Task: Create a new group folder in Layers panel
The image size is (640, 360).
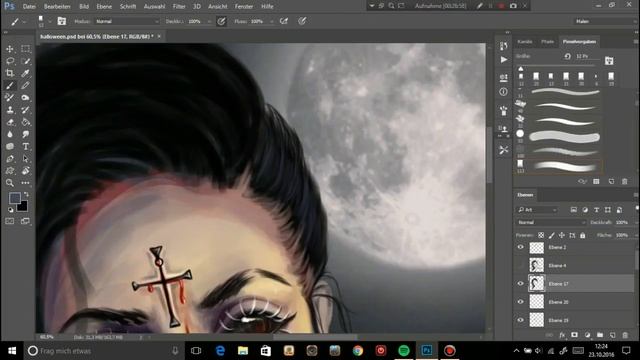Action: pos(600,335)
